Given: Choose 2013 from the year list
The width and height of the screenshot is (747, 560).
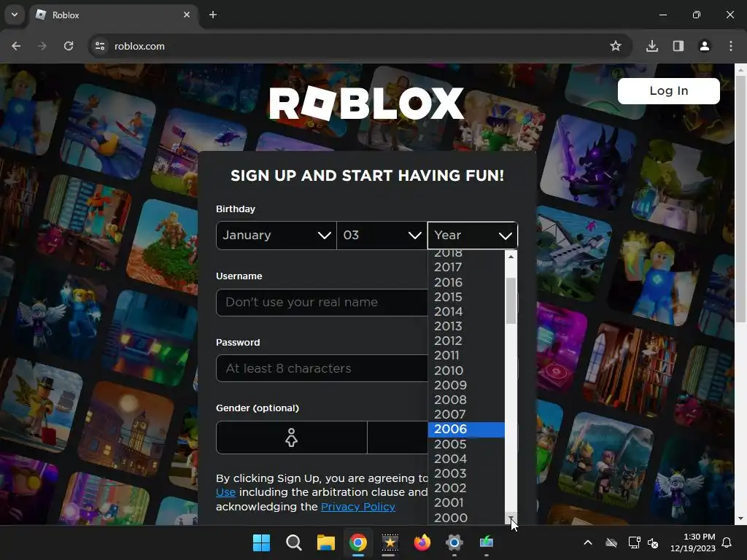Looking at the screenshot, I should 466,326.
